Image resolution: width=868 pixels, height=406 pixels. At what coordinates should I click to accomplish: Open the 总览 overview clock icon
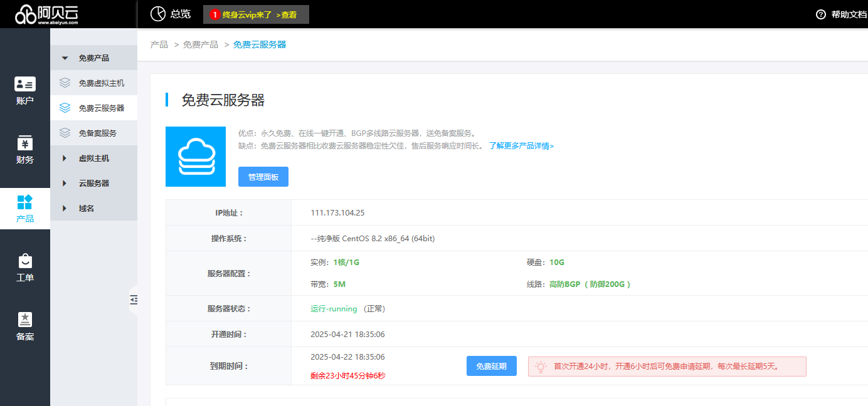[158, 14]
